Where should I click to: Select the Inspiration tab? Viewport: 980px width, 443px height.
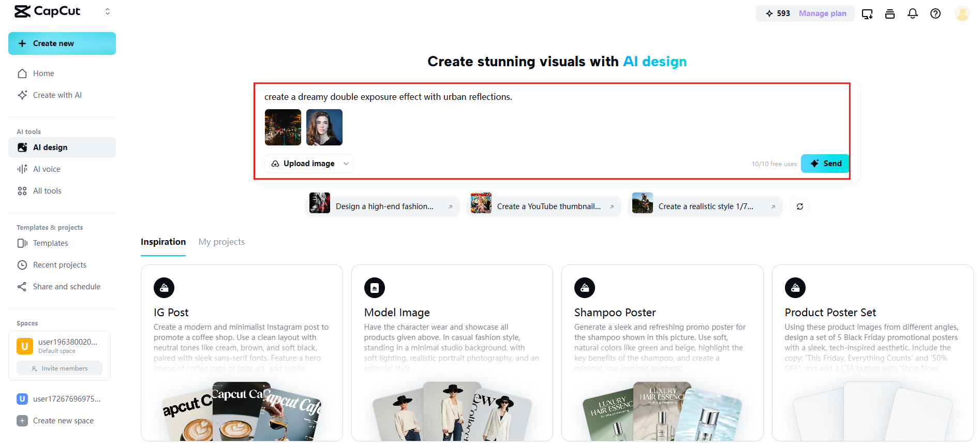coord(163,242)
